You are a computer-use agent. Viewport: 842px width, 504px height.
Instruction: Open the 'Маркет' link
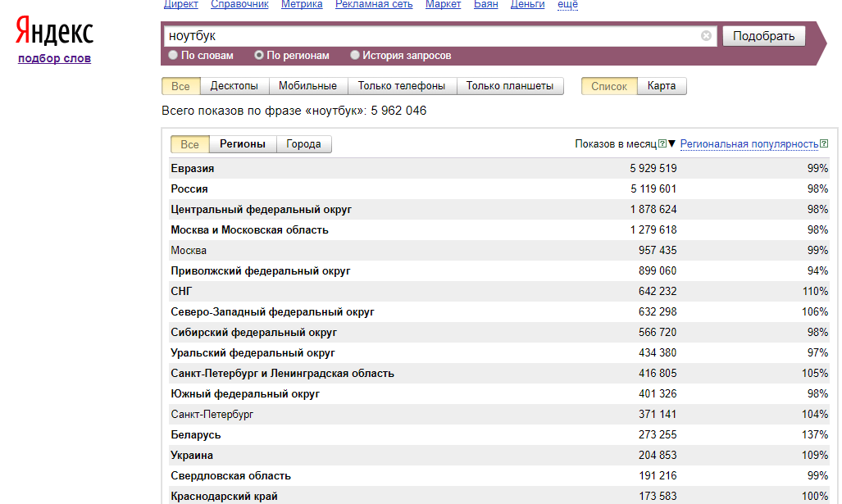[x=443, y=4]
